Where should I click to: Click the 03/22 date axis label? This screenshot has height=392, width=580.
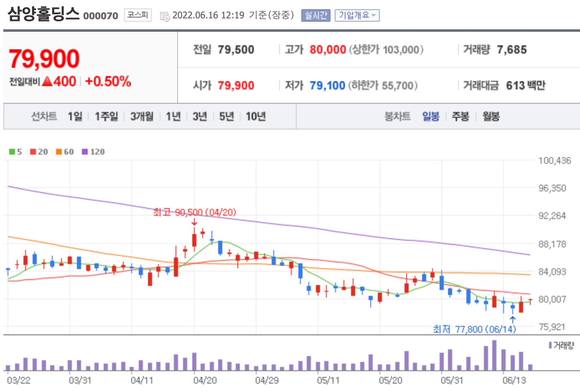coord(19,380)
